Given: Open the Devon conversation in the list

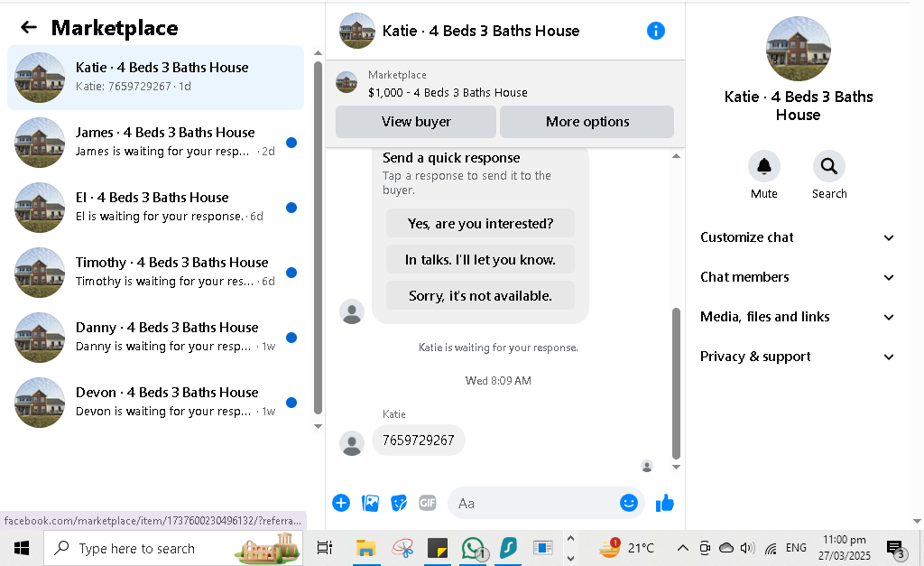Looking at the screenshot, I should pyautogui.click(x=155, y=402).
